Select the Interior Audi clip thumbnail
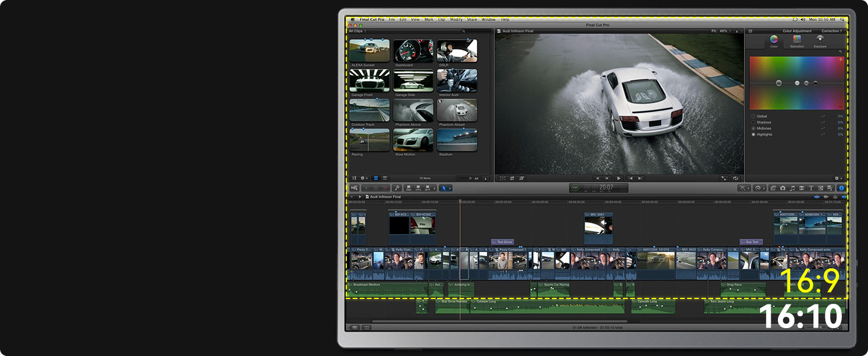 [457, 81]
